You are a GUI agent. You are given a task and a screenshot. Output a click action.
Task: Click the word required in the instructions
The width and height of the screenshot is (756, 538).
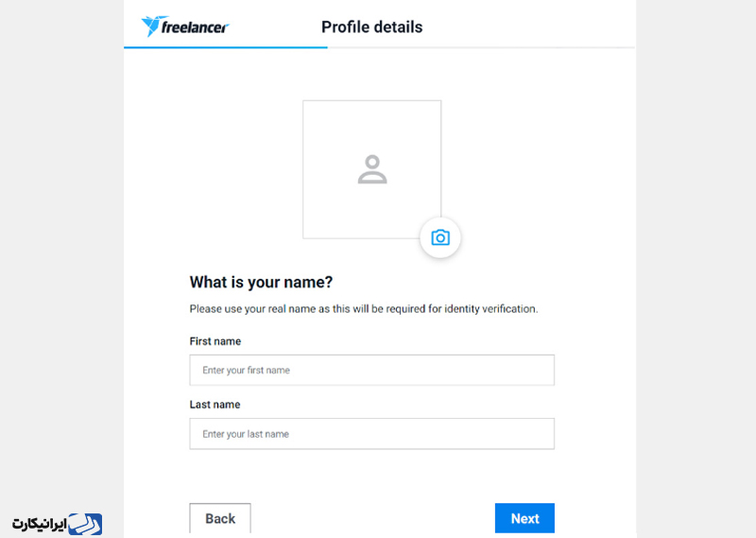pos(405,309)
